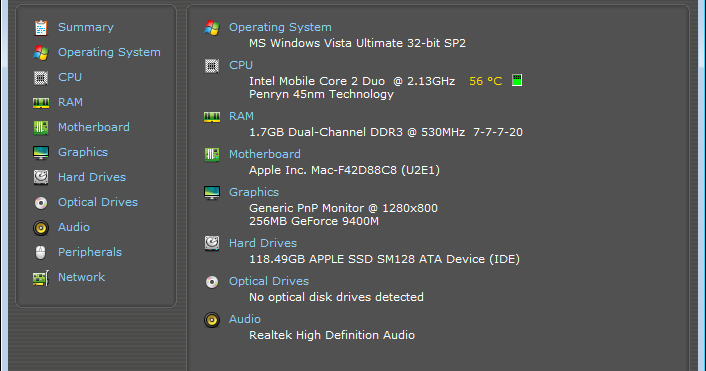Select the Summary section label in sidebar

coord(86,27)
